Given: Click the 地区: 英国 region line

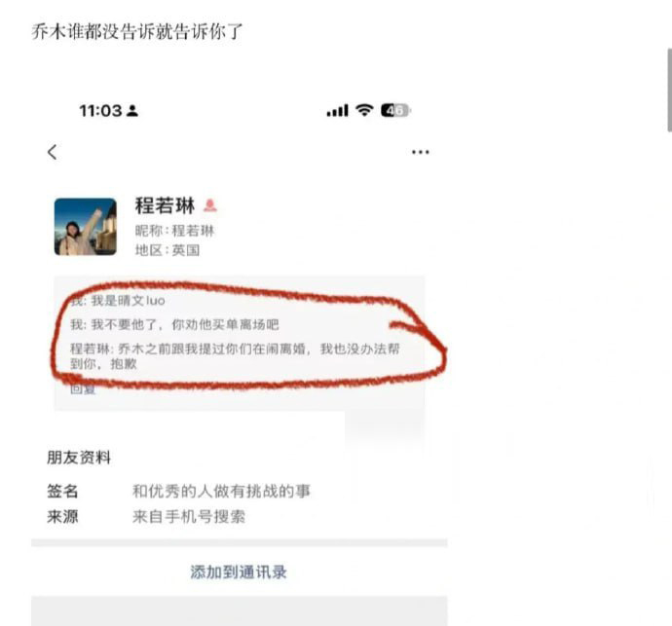Looking at the screenshot, I should click(x=168, y=250).
